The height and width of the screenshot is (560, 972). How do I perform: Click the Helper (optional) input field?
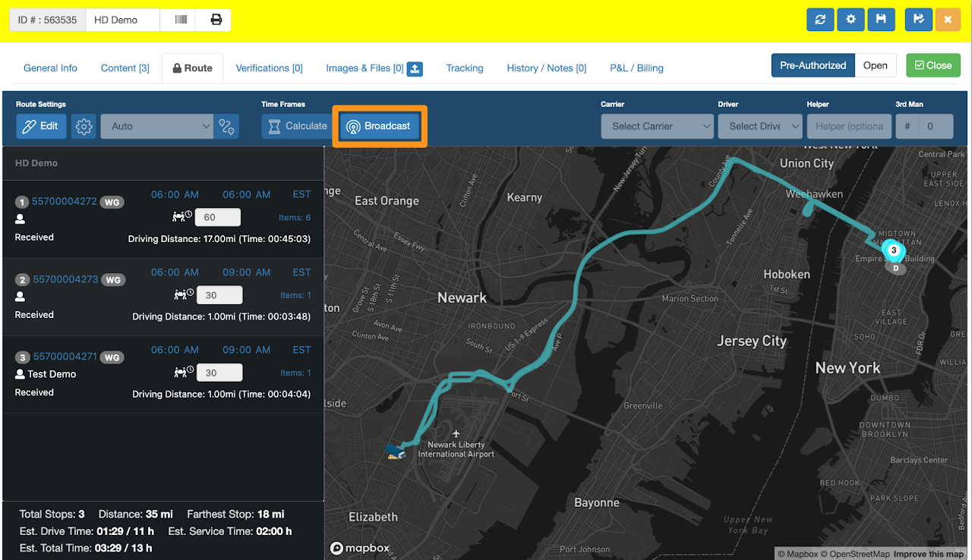849,127
